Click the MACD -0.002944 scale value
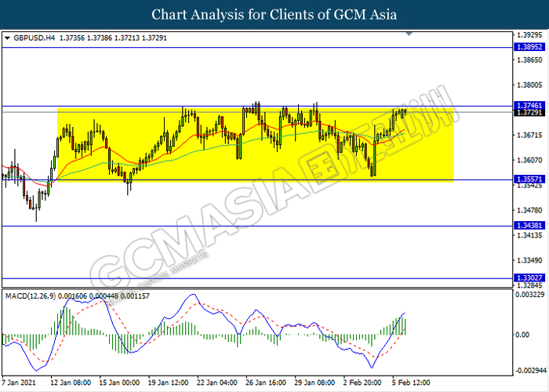This screenshot has height=392, width=549. (529, 371)
